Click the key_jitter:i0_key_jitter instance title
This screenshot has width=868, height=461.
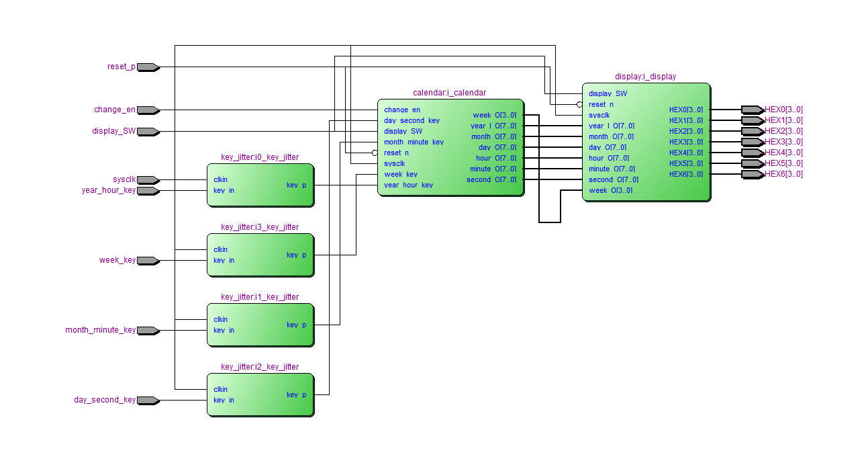pos(260,157)
